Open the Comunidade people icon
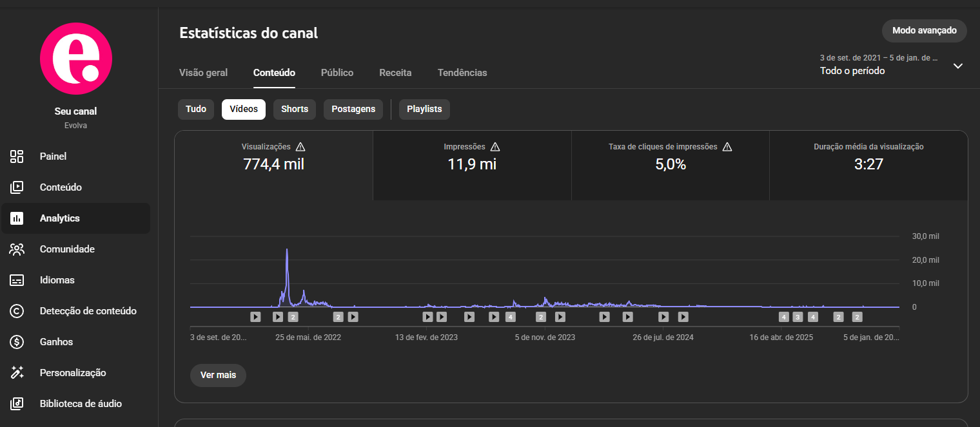 17,249
